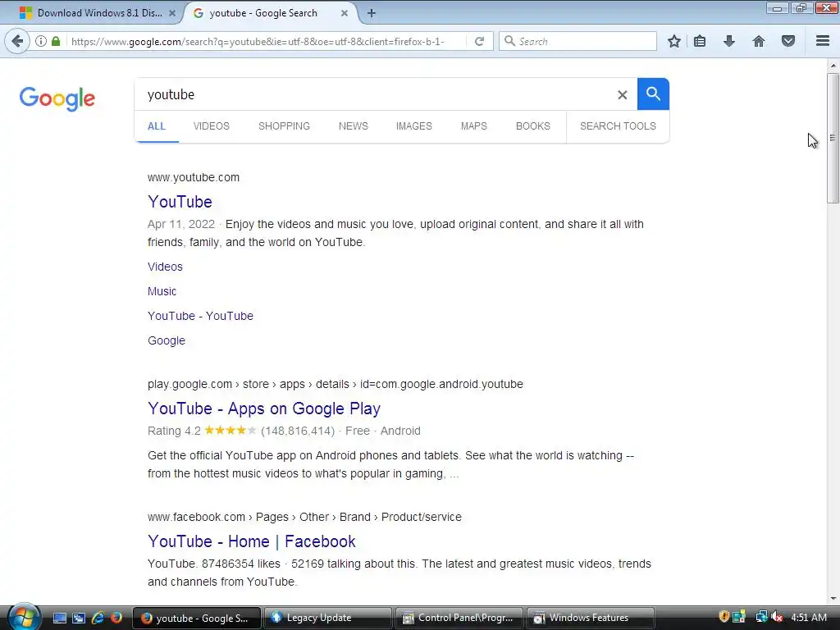The image size is (840, 630).
Task: Save page to Pocket
Action: pyautogui.click(x=788, y=41)
